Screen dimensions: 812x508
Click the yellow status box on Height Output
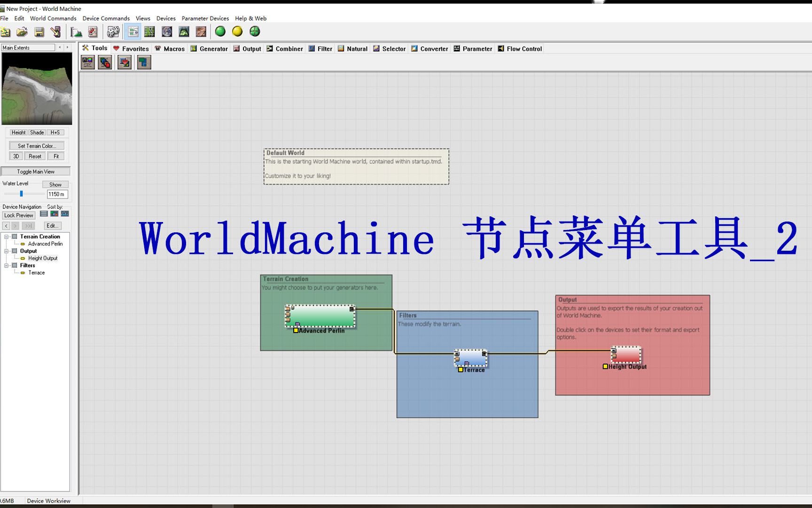[605, 366]
